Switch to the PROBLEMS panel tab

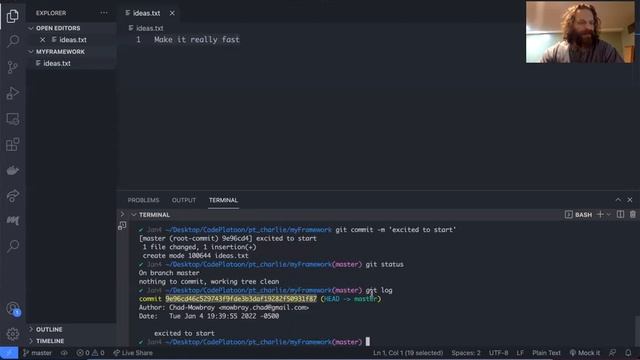pyautogui.click(x=143, y=200)
